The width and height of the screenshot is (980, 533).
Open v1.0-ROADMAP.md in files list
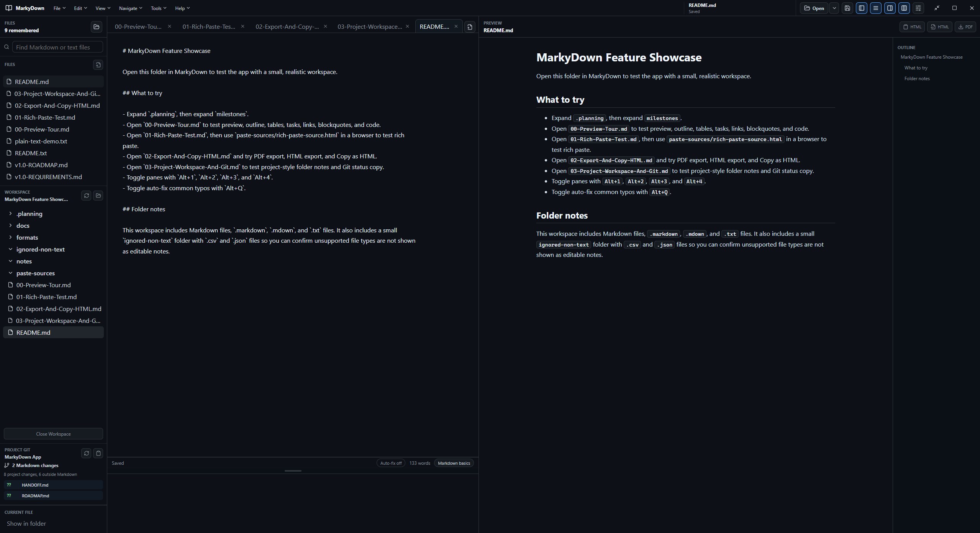tap(53, 165)
